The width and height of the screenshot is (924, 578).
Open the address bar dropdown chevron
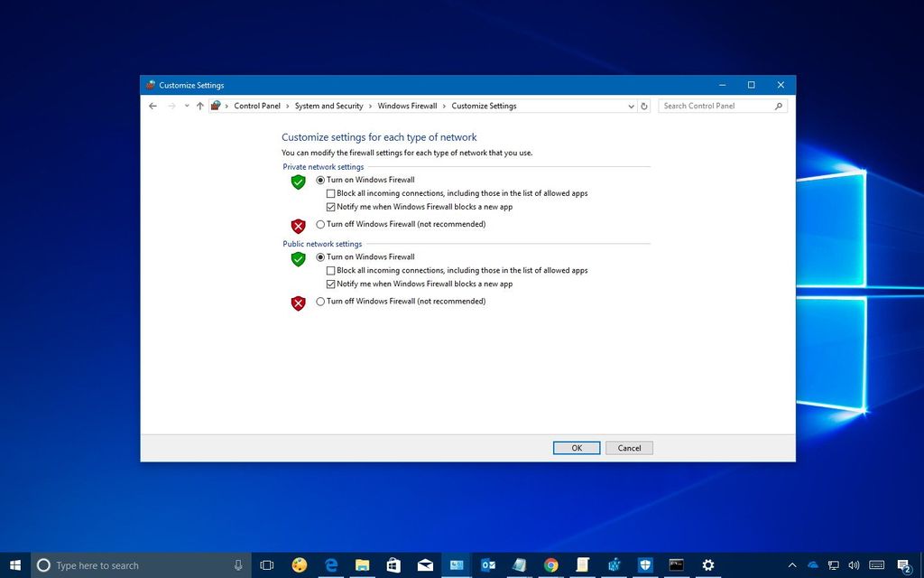point(631,106)
